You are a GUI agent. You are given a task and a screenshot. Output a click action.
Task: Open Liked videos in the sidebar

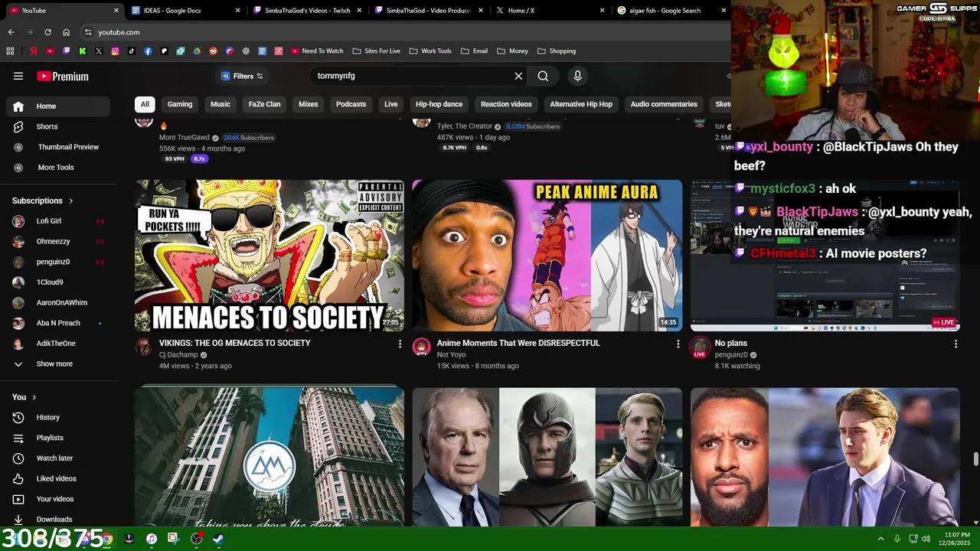click(58, 479)
